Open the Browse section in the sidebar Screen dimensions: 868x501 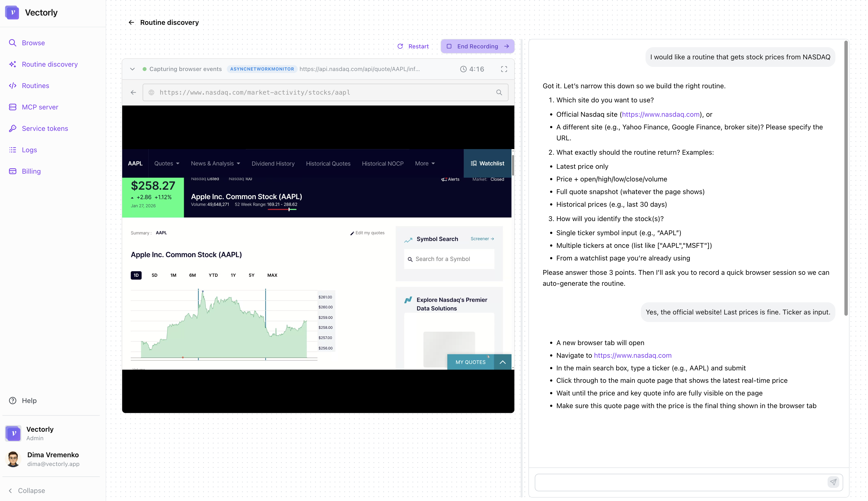(x=33, y=43)
